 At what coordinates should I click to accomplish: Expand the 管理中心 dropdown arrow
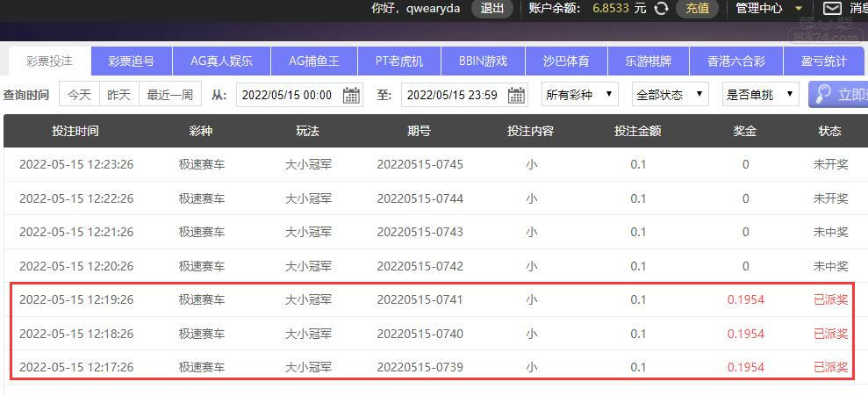click(x=799, y=9)
